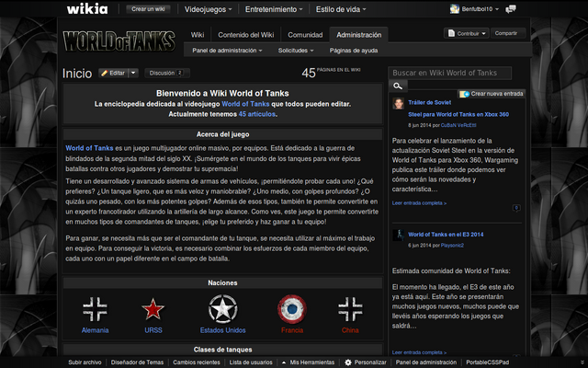This screenshot has width=588, height=368.
Task: Follow World of Tanks link in Acerca del juego
Action: (x=89, y=148)
